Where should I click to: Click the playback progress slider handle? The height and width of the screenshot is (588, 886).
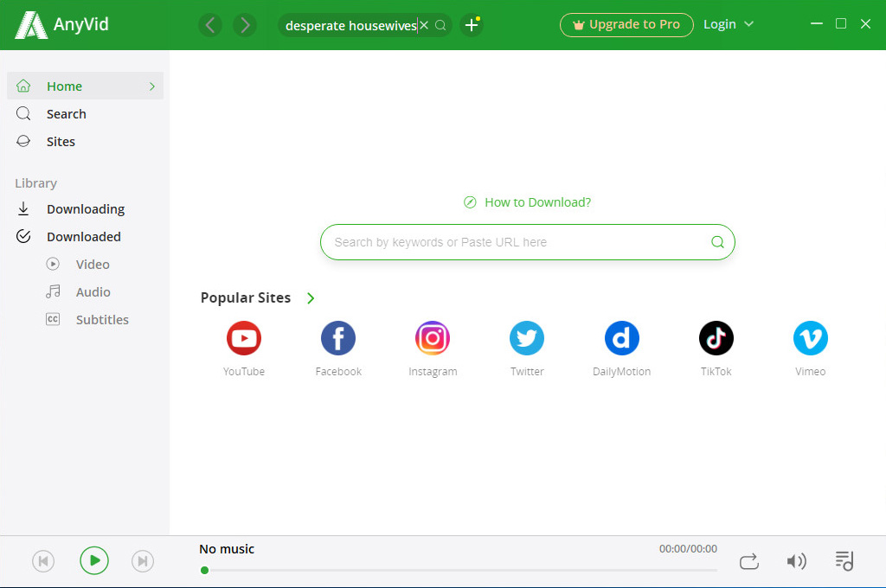(204, 571)
